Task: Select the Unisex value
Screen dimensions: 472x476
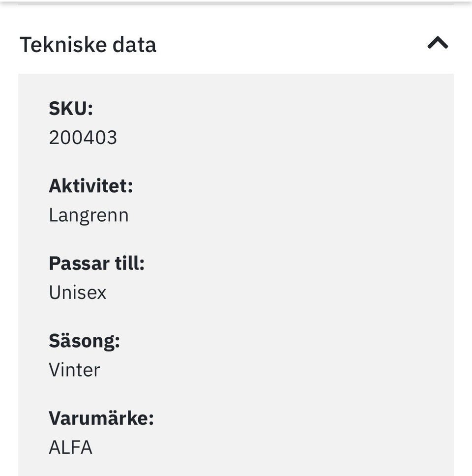Action: 78,293
